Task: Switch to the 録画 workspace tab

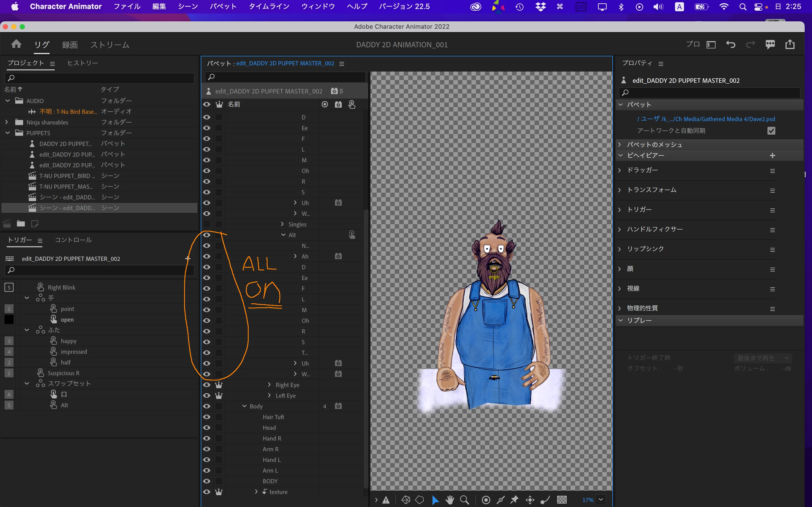Action: coord(70,45)
